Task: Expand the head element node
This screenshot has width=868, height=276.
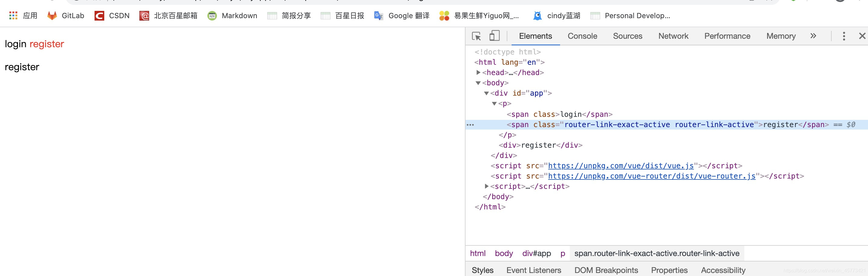Action: coord(478,72)
